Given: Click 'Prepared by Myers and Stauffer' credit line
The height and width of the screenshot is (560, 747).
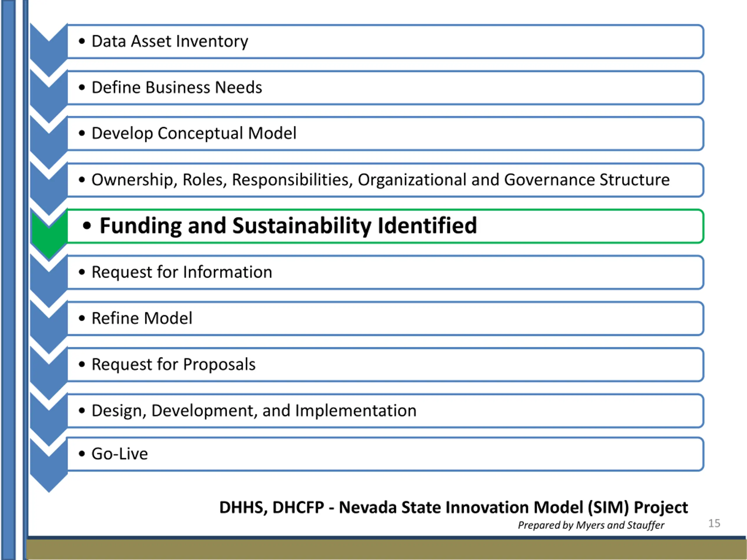Looking at the screenshot, I should (x=591, y=525).
